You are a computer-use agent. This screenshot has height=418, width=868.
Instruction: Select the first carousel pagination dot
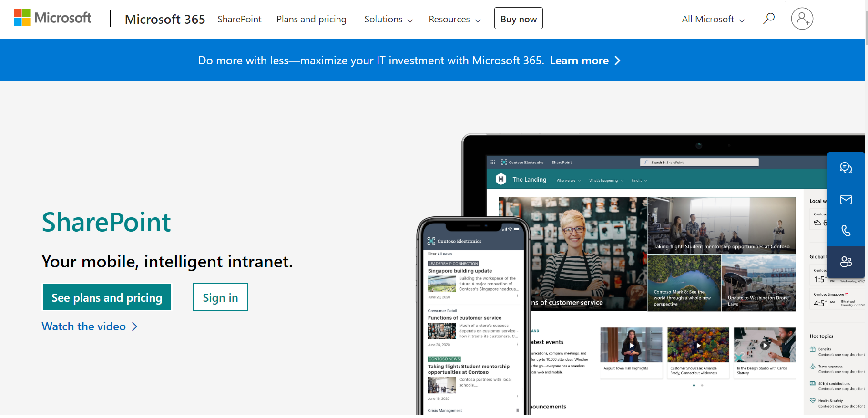coord(694,385)
